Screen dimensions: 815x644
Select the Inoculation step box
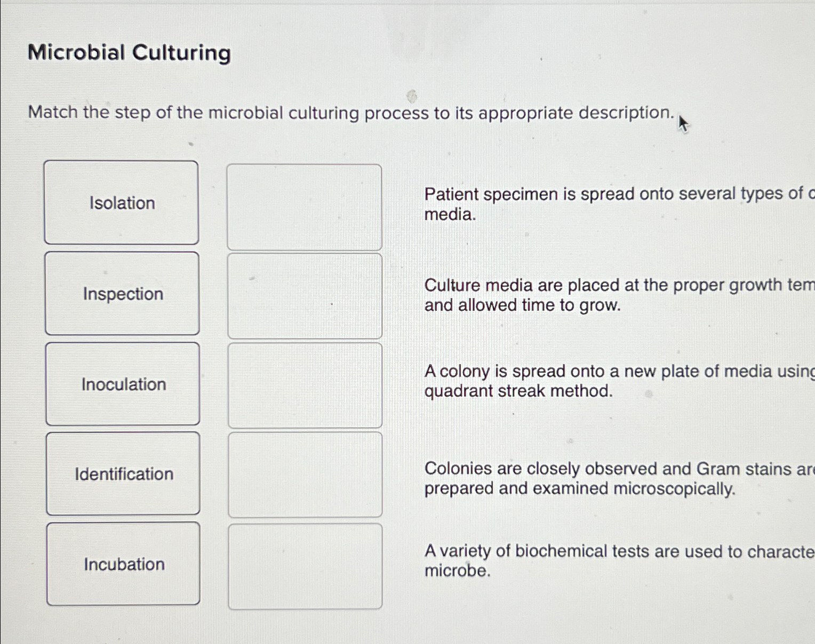point(122,384)
